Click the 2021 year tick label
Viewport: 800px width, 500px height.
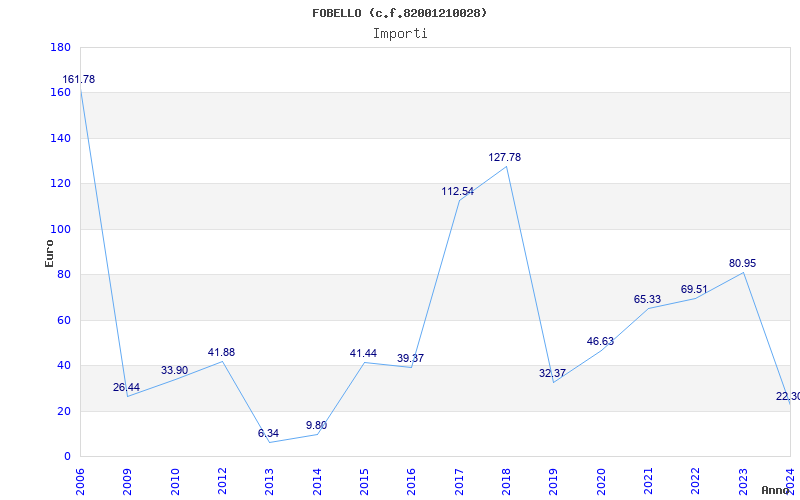[x=648, y=482]
